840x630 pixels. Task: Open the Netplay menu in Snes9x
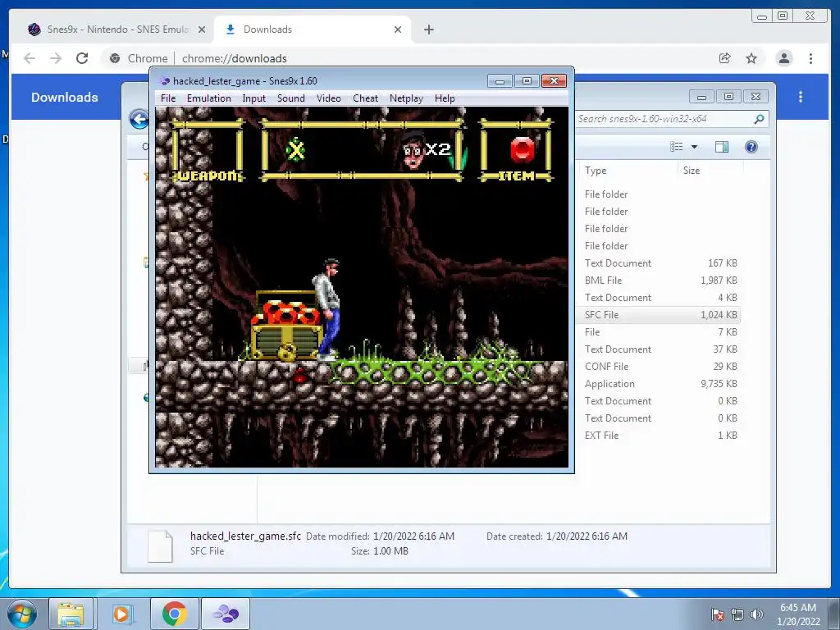coord(406,98)
